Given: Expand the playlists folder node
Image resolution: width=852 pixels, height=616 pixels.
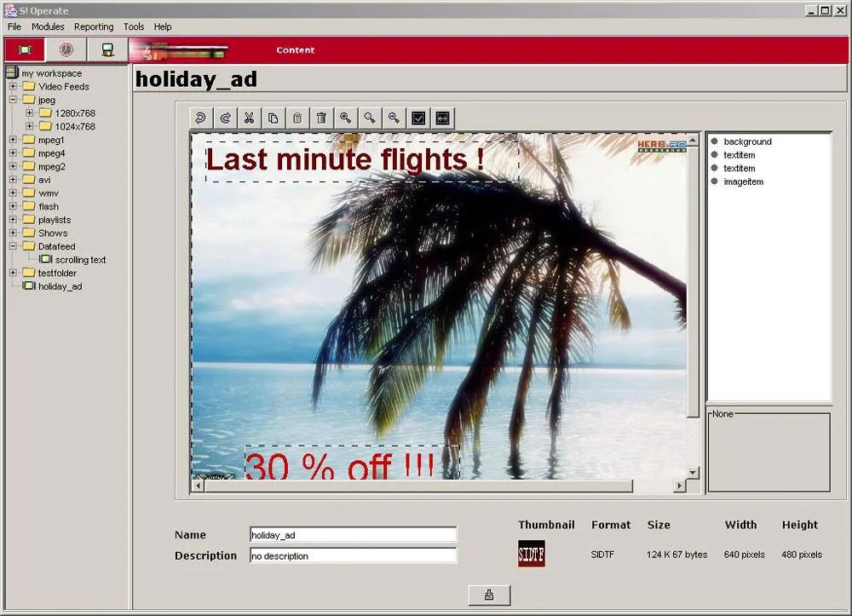Looking at the screenshot, I should click(13, 220).
